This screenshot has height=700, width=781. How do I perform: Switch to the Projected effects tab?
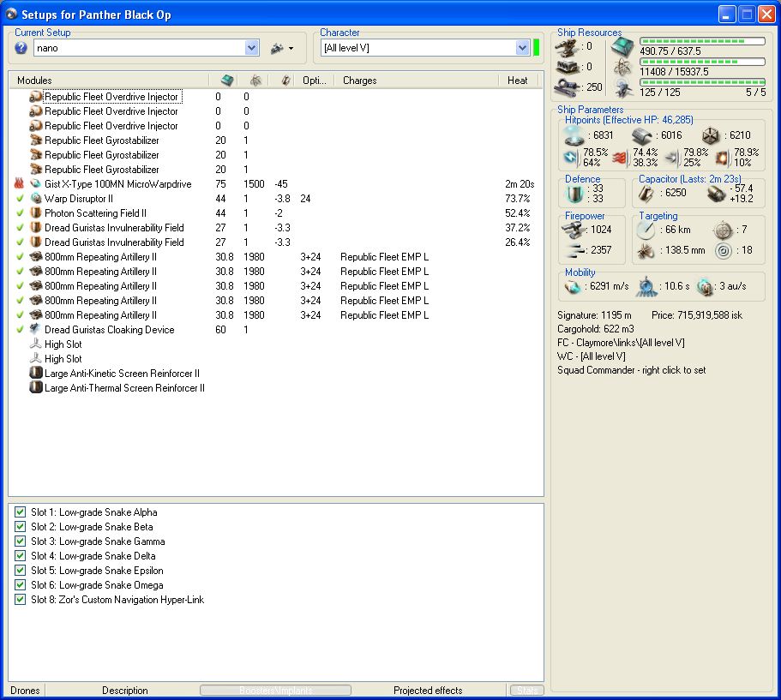[428, 690]
